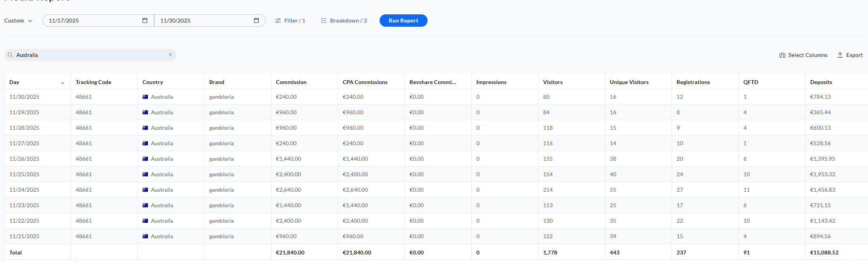Click the Select Columns icon
The width and height of the screenshot is (868, 263).
782,55
